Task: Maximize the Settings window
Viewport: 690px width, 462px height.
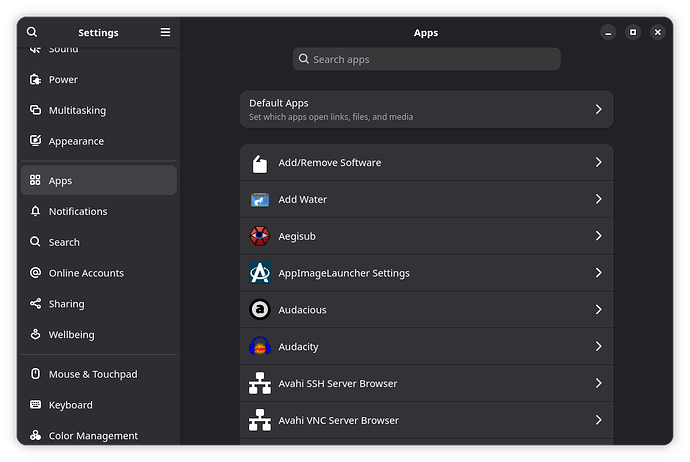Action: click(x=633, y=32)
